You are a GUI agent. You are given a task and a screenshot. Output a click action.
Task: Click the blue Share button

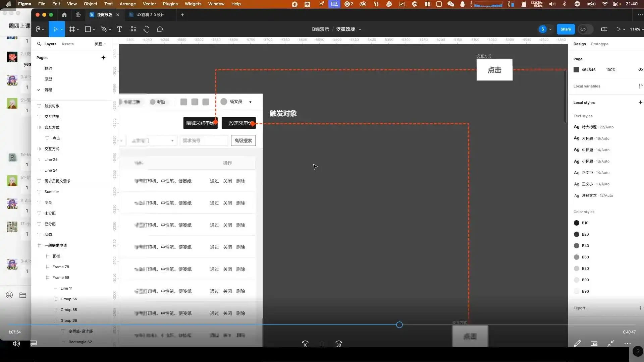pyautogui.click(x=565, y=29)
